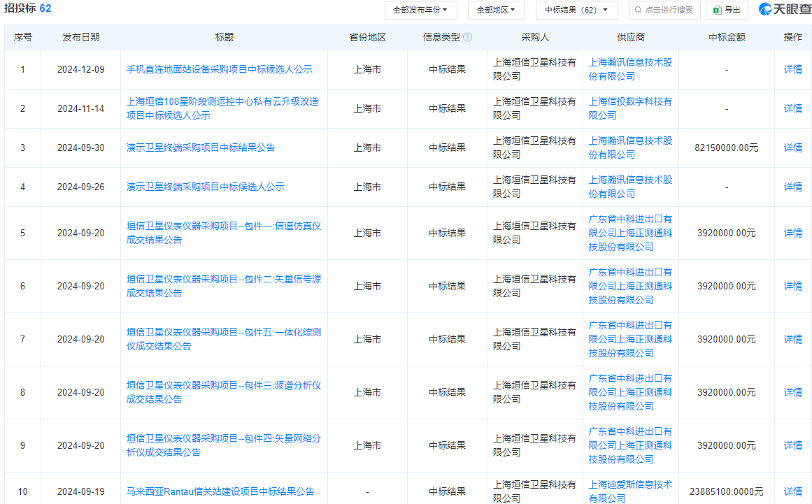The image size is (812, 504).
Task: Open 包件五:一体化综测仪成交结果公告 link
Action: tap(224, 339)
